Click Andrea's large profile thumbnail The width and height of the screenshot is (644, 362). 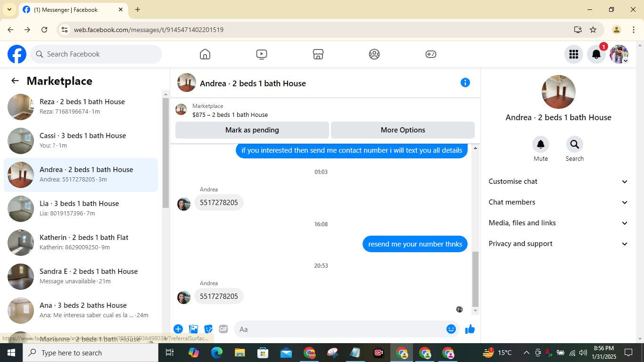pos(559,92)
